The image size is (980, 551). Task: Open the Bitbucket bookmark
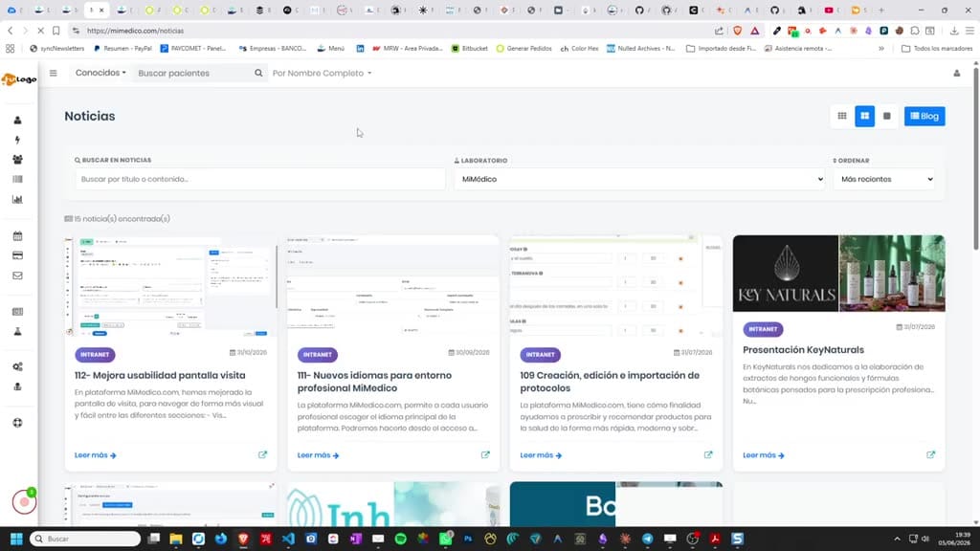[x=469, y=48]
